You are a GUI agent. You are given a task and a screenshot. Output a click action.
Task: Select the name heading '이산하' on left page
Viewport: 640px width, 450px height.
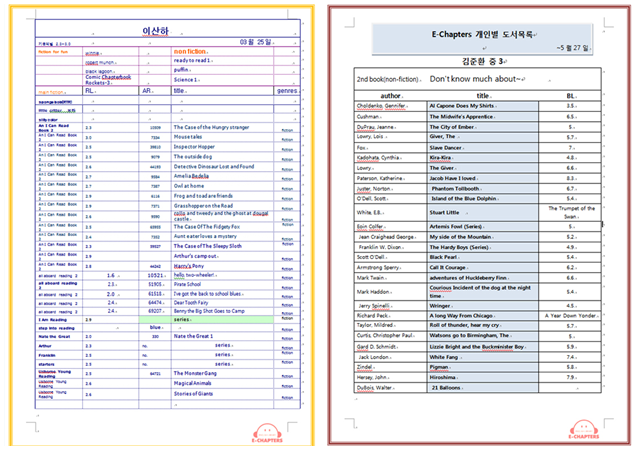point(155,31)
